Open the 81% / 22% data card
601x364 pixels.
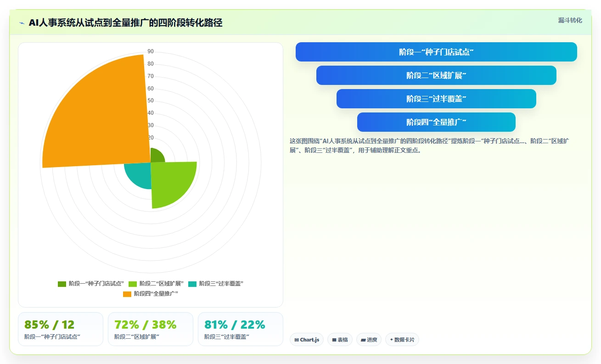[241, 329]
